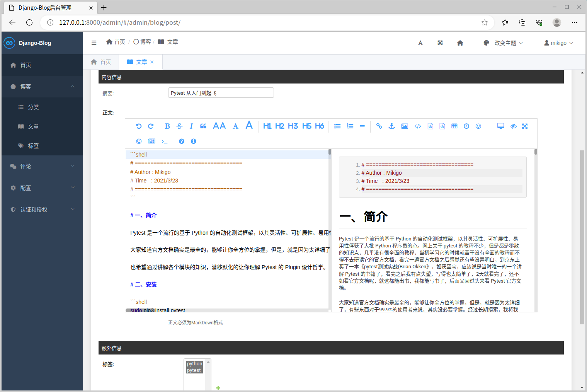Open the 改变主题 theme dropdown

[x=503, y=43]
